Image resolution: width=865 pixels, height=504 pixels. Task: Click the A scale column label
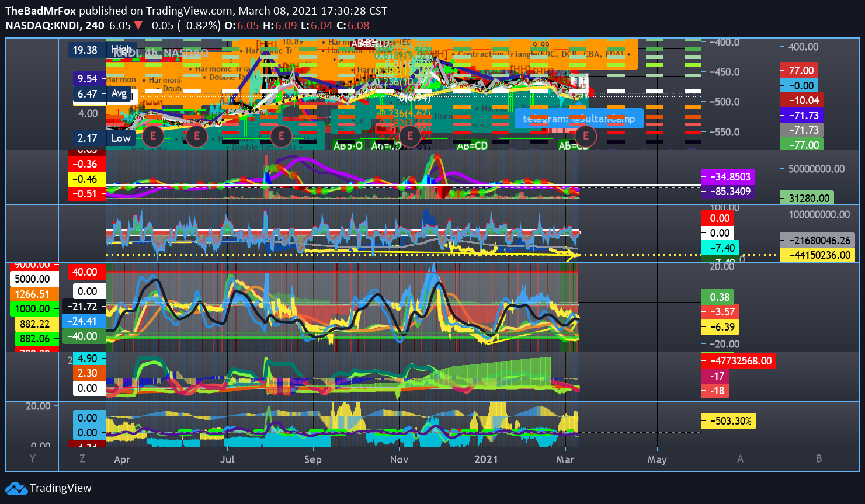click(x=740, y=459)
